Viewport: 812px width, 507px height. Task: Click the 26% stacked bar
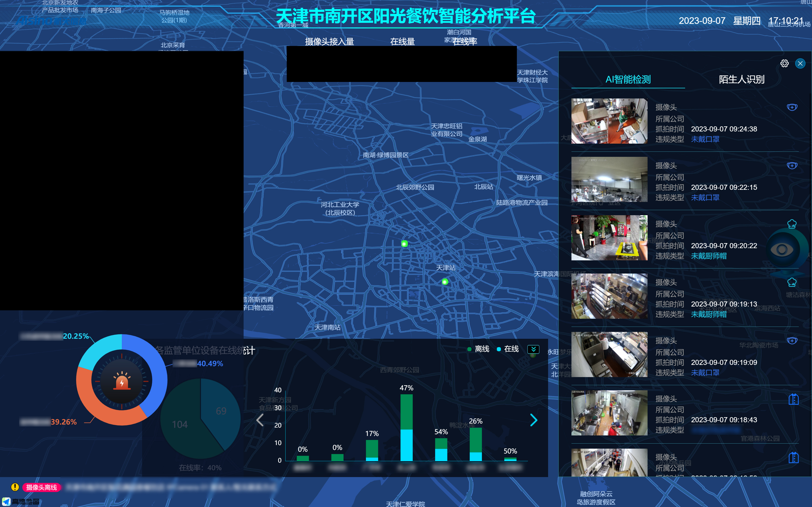[x=475, y=444]
